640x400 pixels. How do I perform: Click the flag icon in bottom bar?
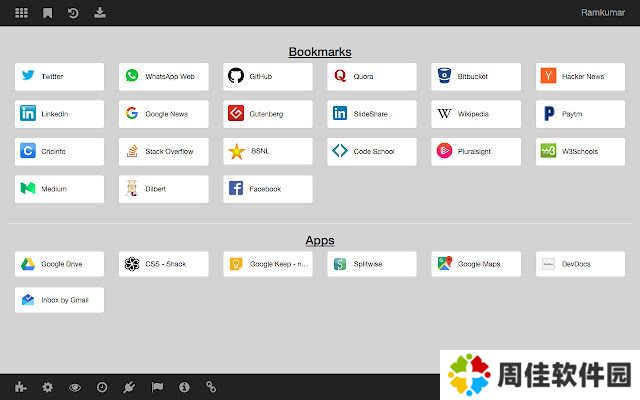(x=156, y=387)
